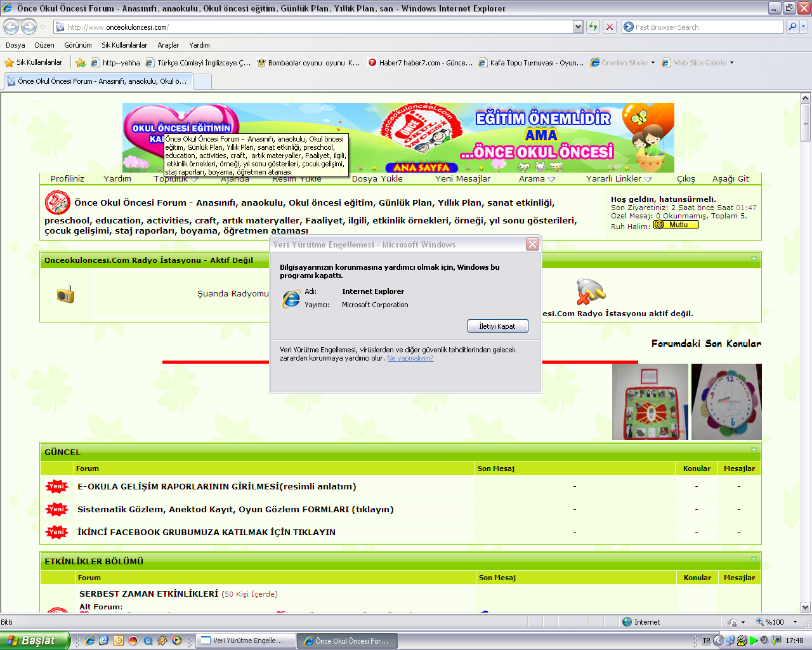812x650 pixels.
Task: Click the clock craft thumbnail image
Action: (726, 401)
